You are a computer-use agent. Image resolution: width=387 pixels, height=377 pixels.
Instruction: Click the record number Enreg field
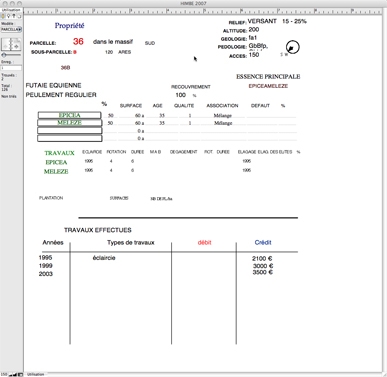11,68
